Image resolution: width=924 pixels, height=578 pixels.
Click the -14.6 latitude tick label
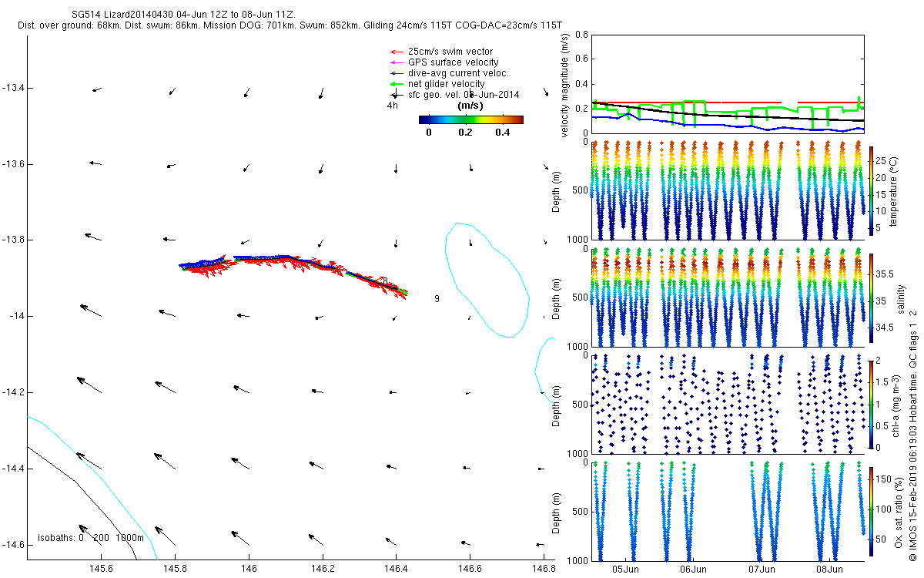coord(12,545)
